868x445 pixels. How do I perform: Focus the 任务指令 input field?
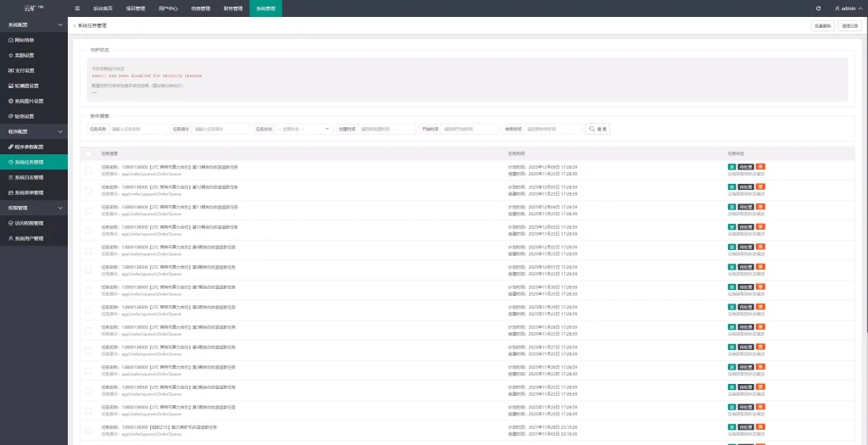(x=220, y=128)
